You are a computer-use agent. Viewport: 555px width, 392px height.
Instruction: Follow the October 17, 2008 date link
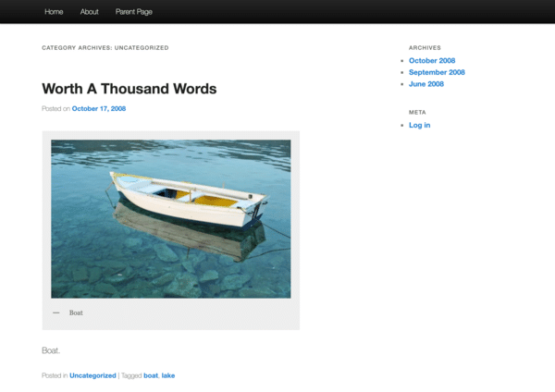(x=99, y=108)
